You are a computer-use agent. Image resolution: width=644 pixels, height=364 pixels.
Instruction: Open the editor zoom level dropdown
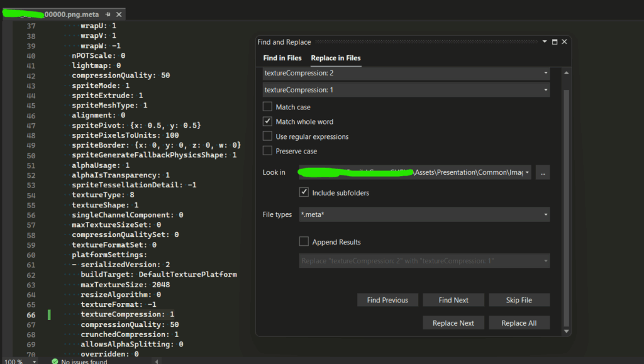(35, 361)
